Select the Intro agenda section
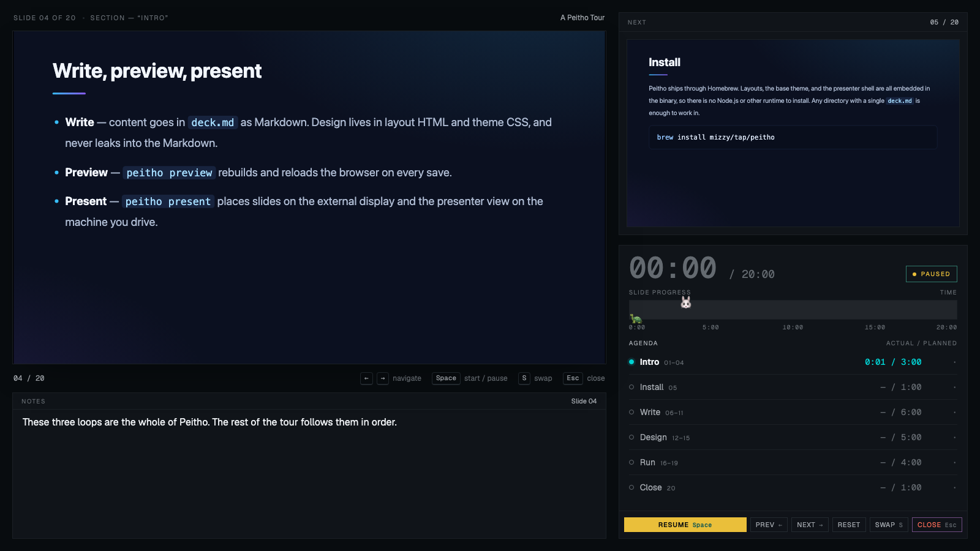 [793, 362]
